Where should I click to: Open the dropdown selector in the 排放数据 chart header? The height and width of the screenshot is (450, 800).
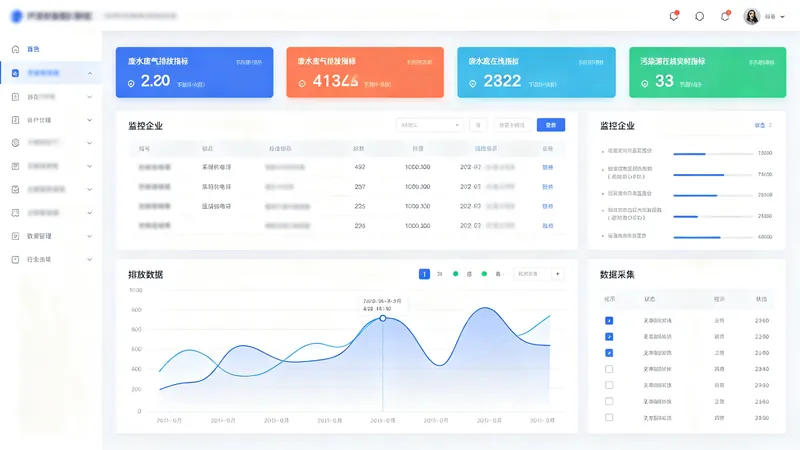(532, 274)
